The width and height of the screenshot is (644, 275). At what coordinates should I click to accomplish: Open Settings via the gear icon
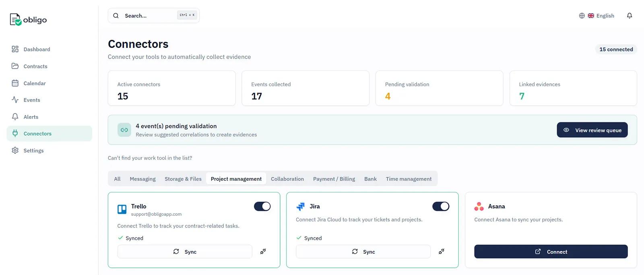[15, 150]
